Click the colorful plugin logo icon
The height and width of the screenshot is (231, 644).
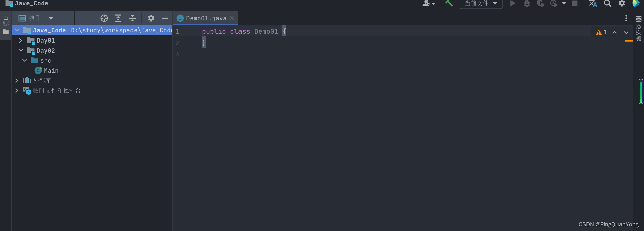(636, 3)
